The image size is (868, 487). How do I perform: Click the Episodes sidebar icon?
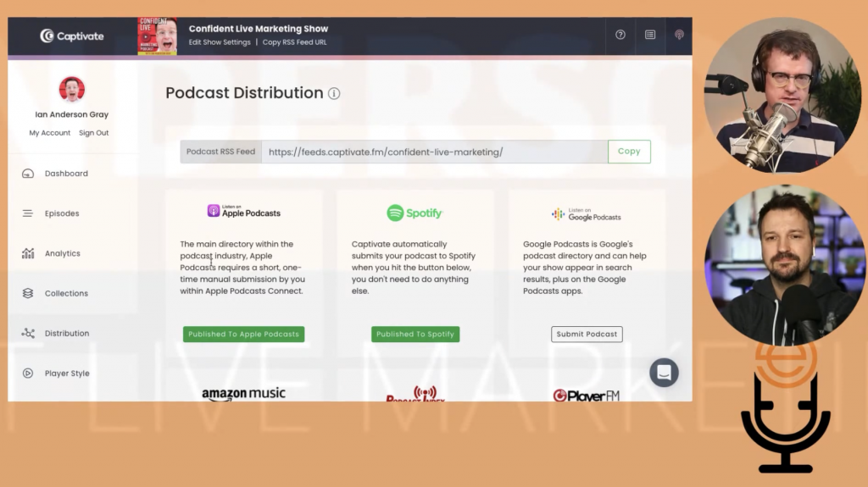pyautogui.click(x=28, y=213)
